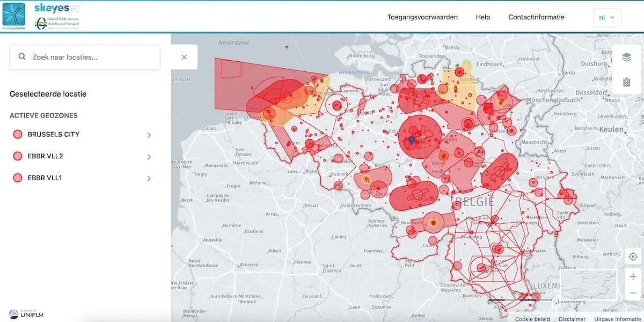Click the droneguide.be logo
Screen dimensions: 644x322
pyautogui.click(x=14, y=16)
